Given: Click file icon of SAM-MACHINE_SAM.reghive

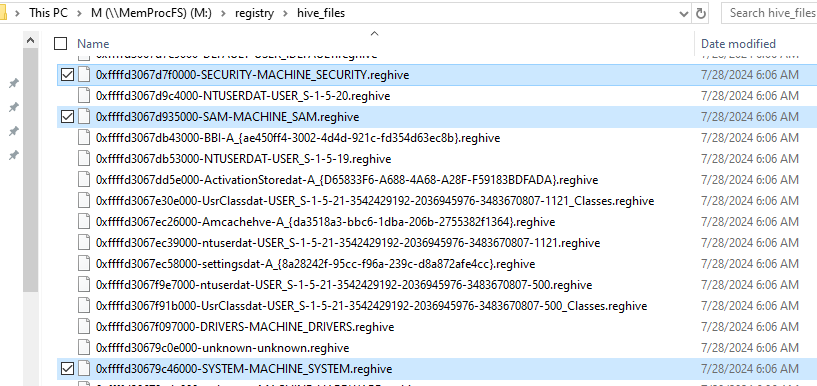Looking at the screenshot, I should [84, 117].
